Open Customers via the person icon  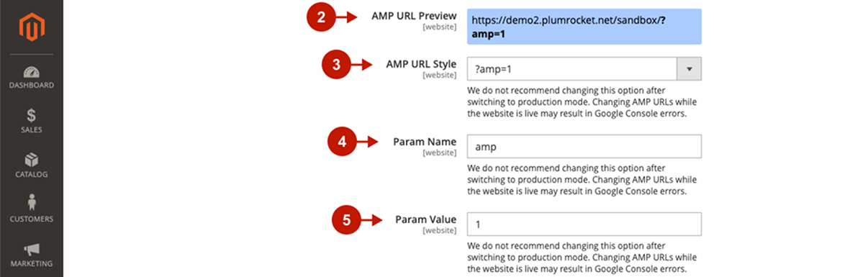click(x=31, y=204)
